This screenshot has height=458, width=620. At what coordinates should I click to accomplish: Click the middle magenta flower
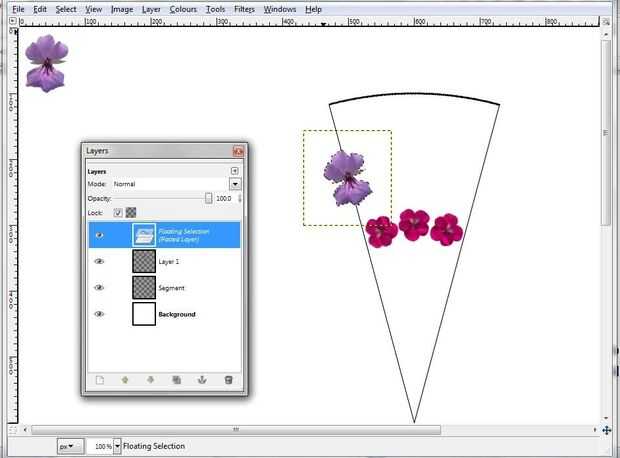click(x=414, y=225)
